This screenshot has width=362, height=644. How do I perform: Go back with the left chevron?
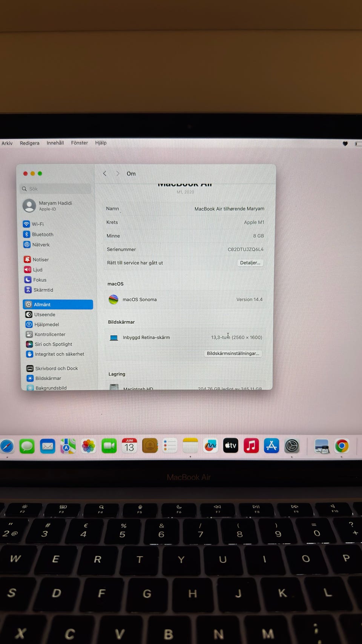105,174
